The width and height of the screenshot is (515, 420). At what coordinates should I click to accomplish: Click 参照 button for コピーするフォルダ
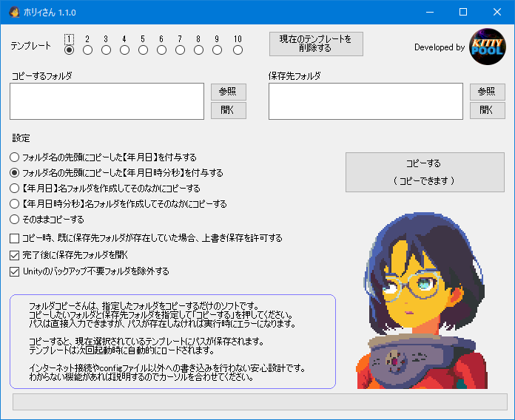point(228,92)
